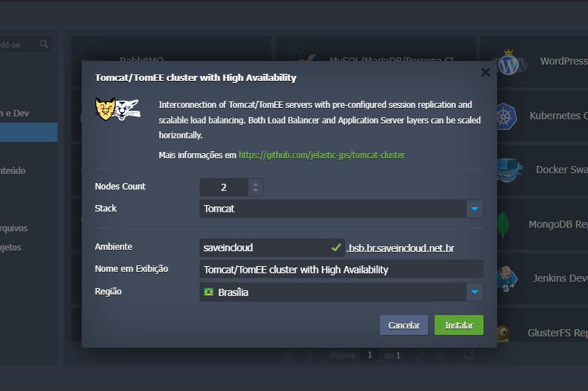The height and width of the screenshot is (391, 588).
Task: Click the Tomcat/TomEE cluster logo
Action: click(x=118, y=109)
